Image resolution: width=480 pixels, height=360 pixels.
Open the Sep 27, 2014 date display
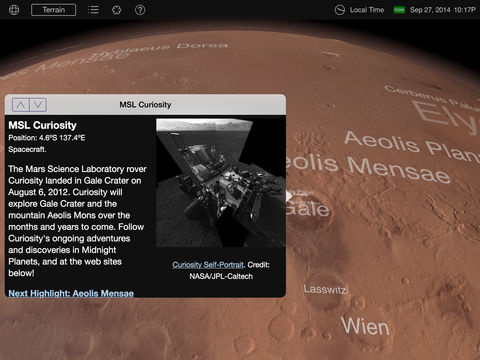[x=443, y=10]
